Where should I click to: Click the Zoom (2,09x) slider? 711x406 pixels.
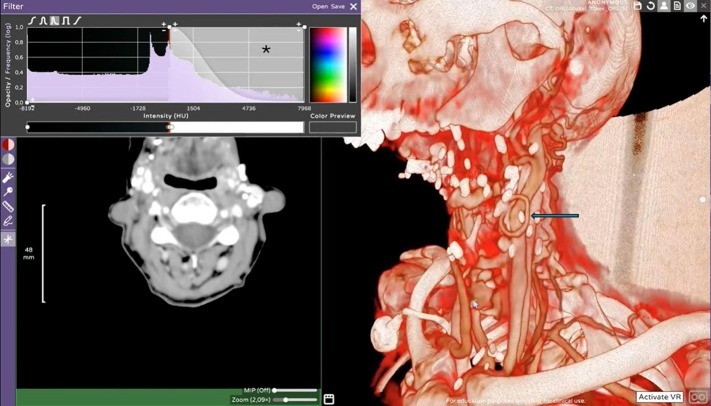[x=295, y=400]
